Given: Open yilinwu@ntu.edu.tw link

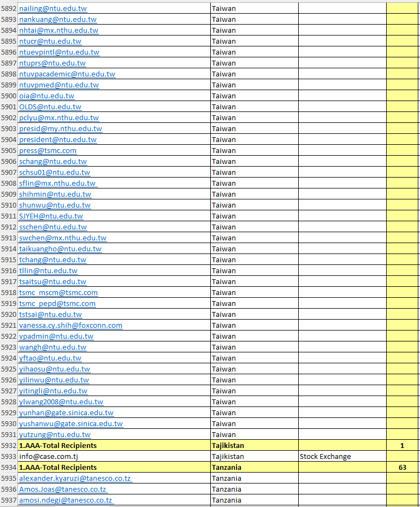Looking at the screenshot, I should (54, 380).
